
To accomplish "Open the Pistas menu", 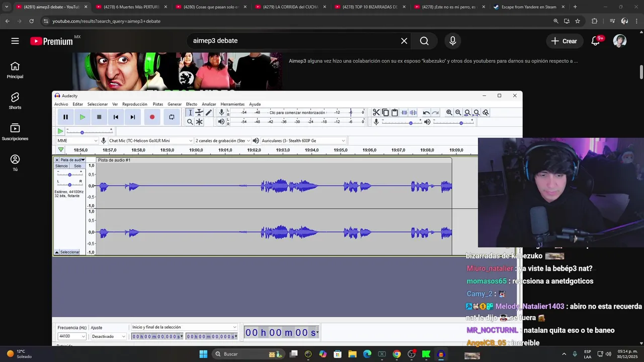I will 158,104.
